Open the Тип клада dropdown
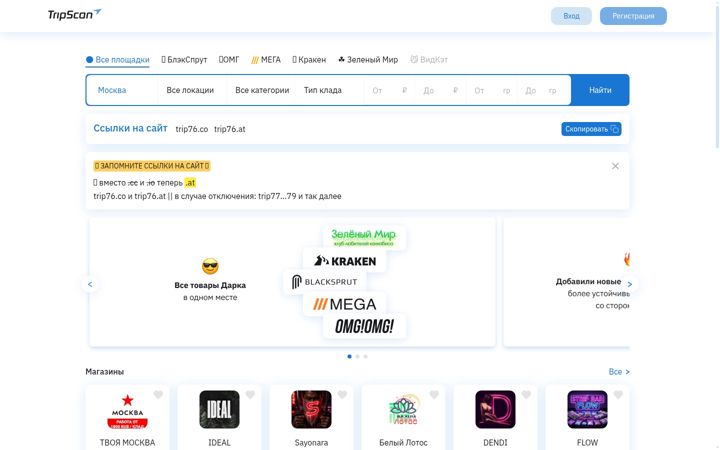Image resolution: width=720 pixels, height=450 pixels. click(330, 90)
